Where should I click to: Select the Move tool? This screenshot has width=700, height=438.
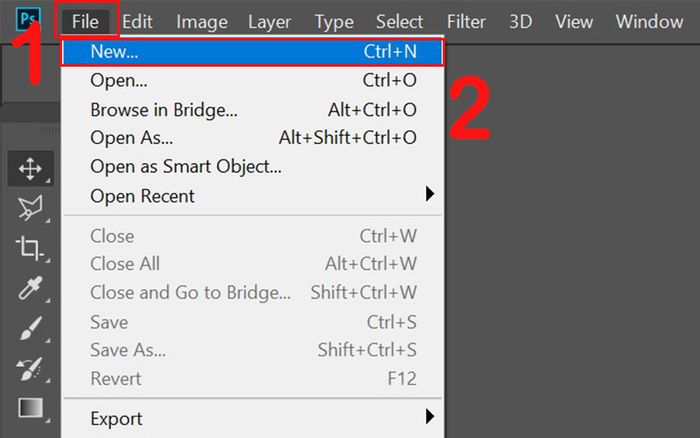point(30,169)
